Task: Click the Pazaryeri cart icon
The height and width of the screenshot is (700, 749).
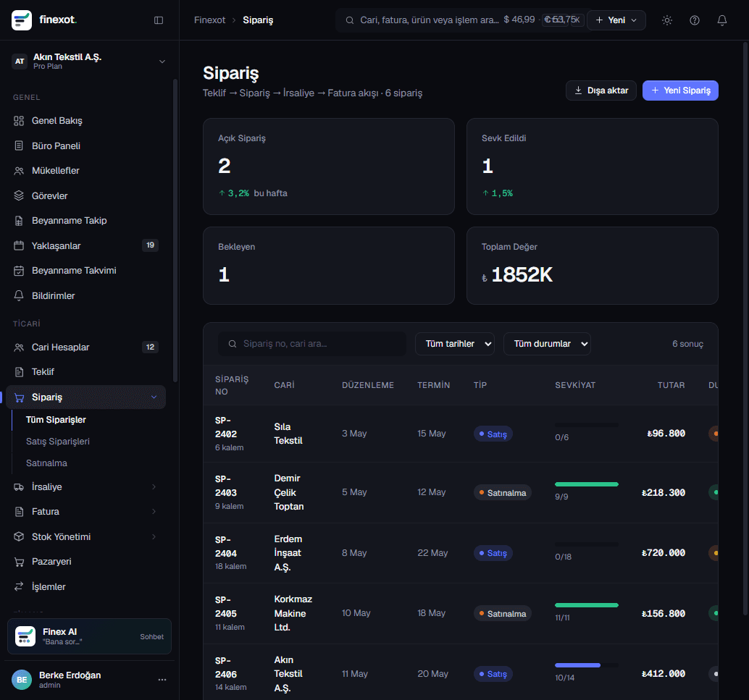Action: [19, 562]
